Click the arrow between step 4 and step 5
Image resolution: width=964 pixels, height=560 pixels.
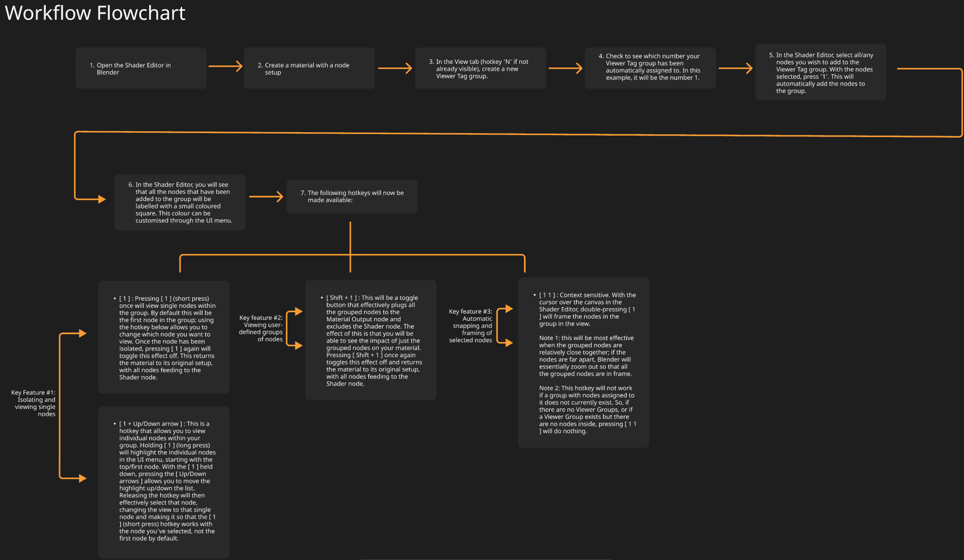pyautogui.click(x=735, y=68)
